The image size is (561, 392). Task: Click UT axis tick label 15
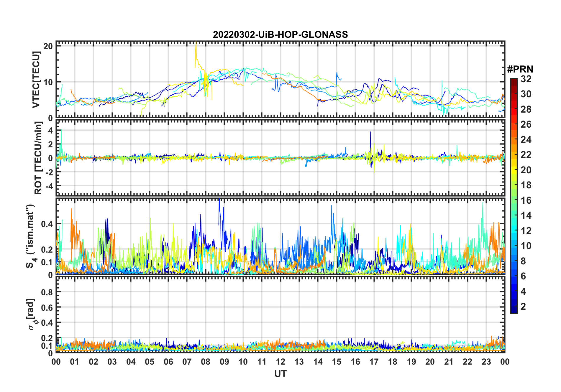pos(337,362)
